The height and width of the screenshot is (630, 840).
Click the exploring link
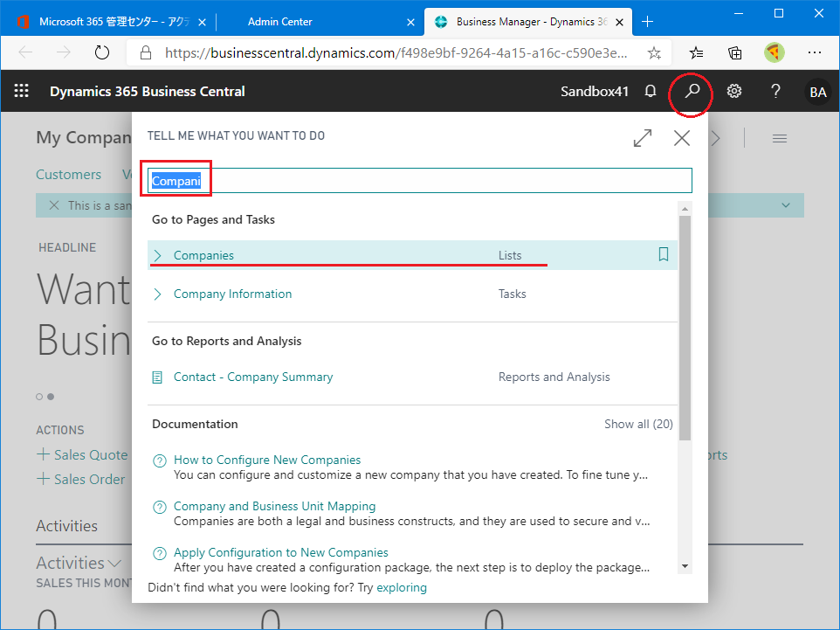[x=402, y=588]
